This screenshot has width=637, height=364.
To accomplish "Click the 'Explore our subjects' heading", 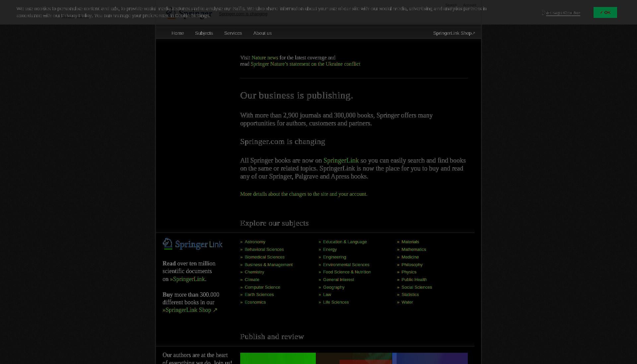I will (274, 223).
